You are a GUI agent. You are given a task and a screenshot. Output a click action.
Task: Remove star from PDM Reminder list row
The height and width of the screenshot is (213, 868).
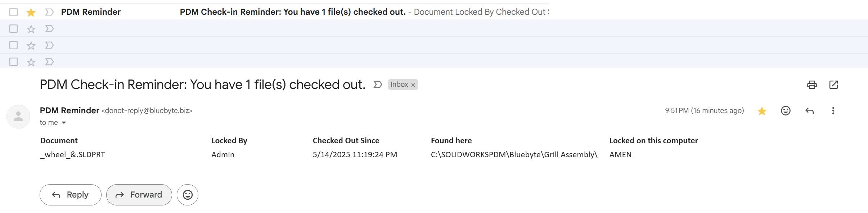coord(31,13)
